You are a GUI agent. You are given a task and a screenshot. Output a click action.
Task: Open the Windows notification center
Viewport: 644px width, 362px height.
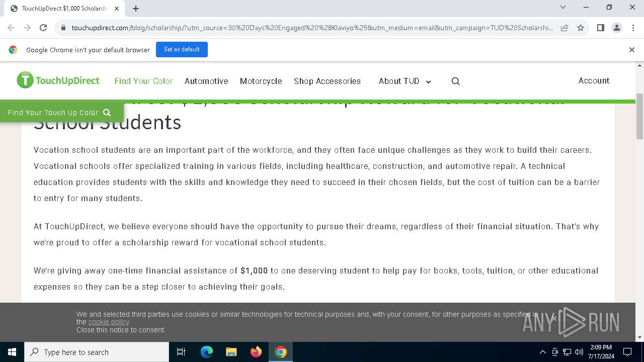click(627, 352)
